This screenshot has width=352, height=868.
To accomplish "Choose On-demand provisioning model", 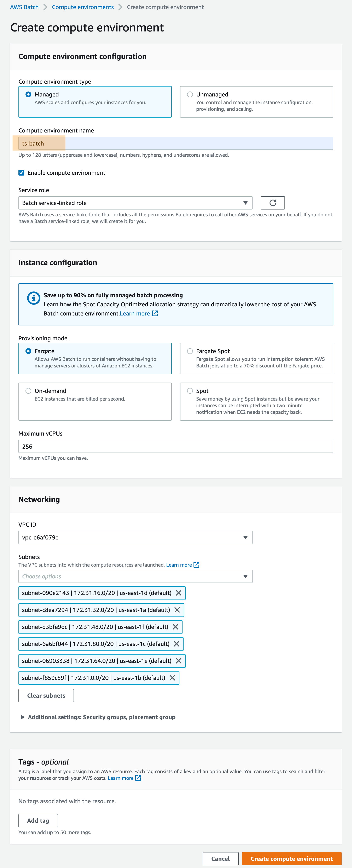I will point(28,391).
